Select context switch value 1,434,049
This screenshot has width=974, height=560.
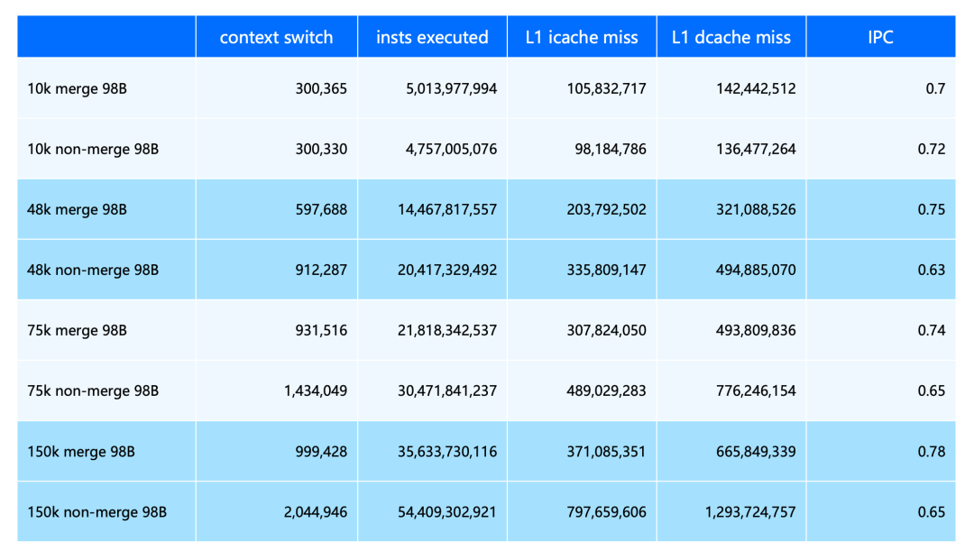(316, 390)
